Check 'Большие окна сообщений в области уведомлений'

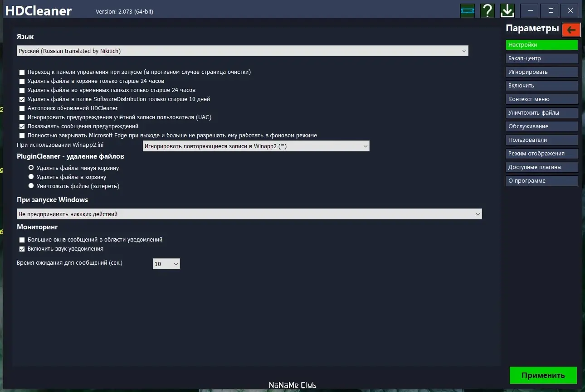[22, 240]
